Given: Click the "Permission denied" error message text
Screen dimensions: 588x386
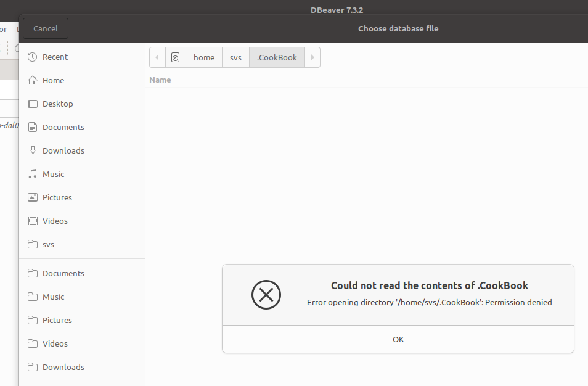Looking at the screenshot, I should [x=430, y=302].
